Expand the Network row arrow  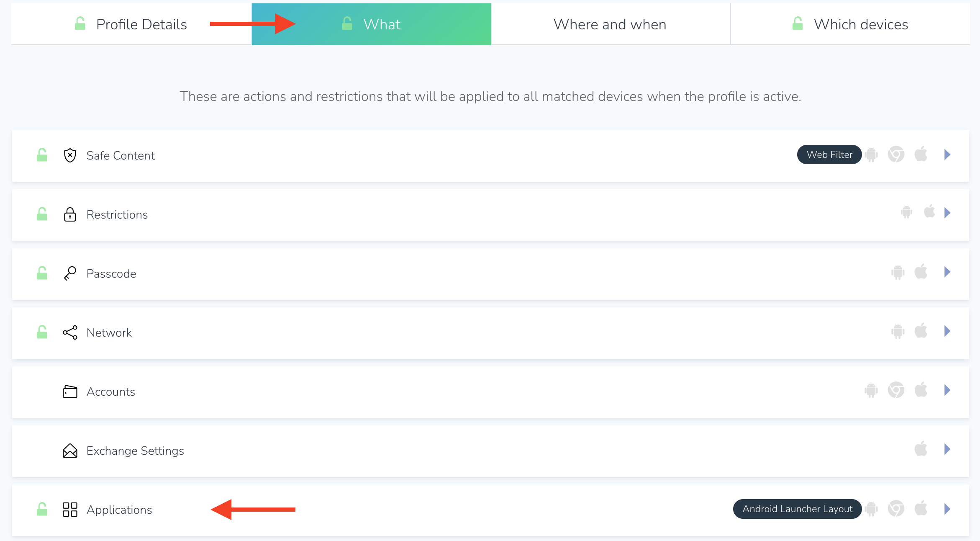(947, 331)
